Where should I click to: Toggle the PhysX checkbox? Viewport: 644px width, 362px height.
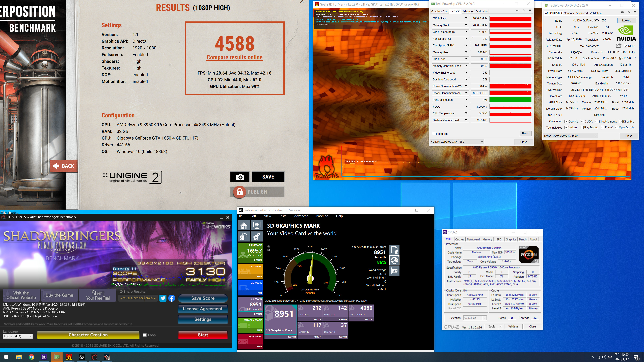pos(603,127)
